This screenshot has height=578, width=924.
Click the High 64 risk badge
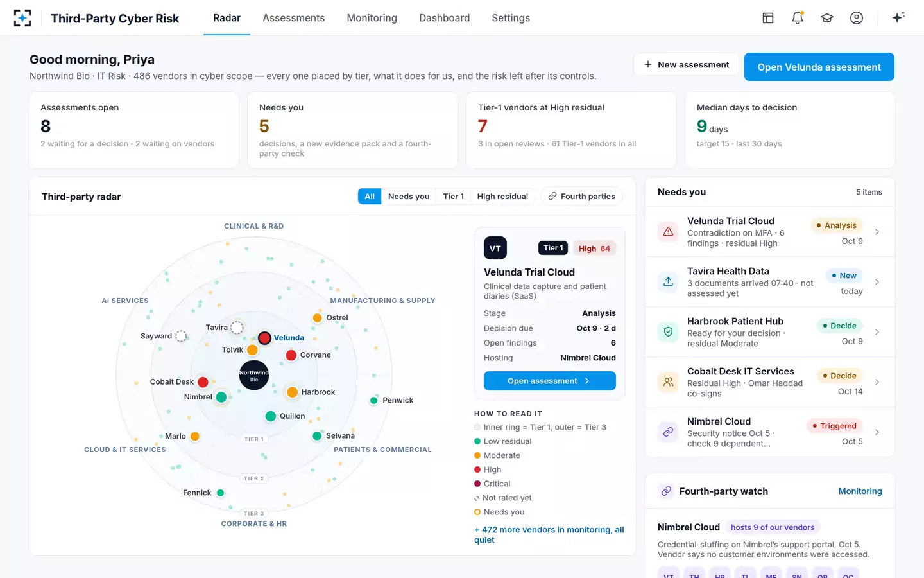tap(594, 249)
